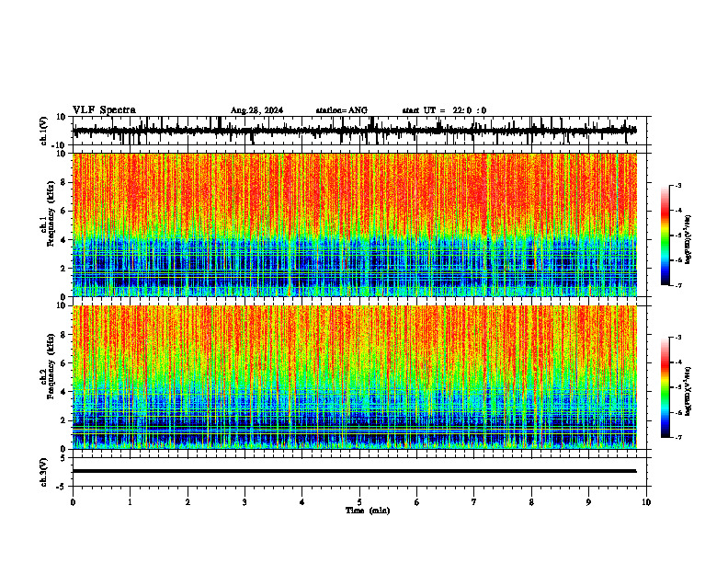Click the "ch.3(V)" axis label
Screen dimensions: 728x563
point(44,472)
